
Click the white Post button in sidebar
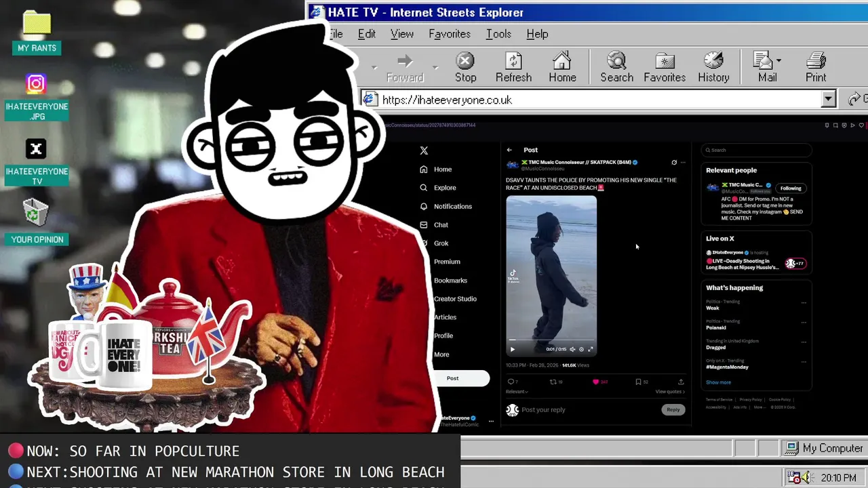[460, 378]
